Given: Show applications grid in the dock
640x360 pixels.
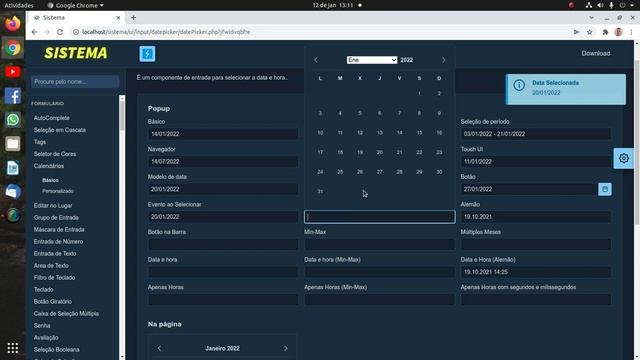Looking at the screenshot, I should (x=13, y=348).
